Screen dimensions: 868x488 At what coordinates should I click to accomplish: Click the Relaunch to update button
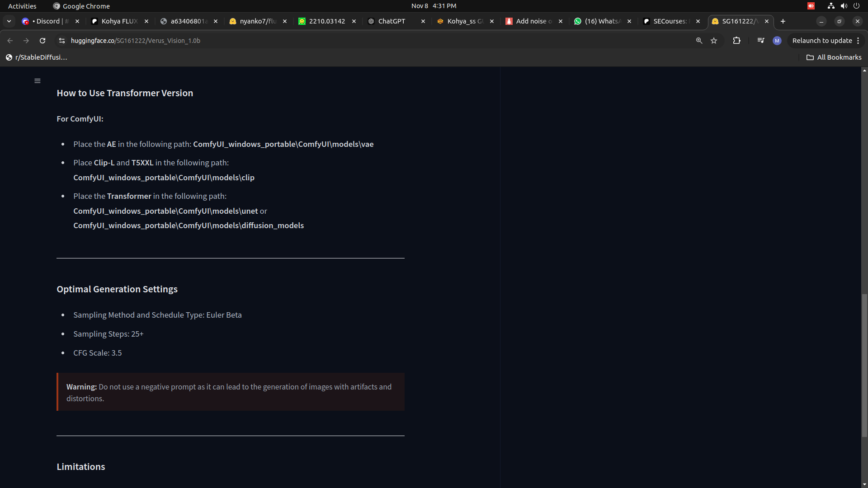click(x=821, y=41)
